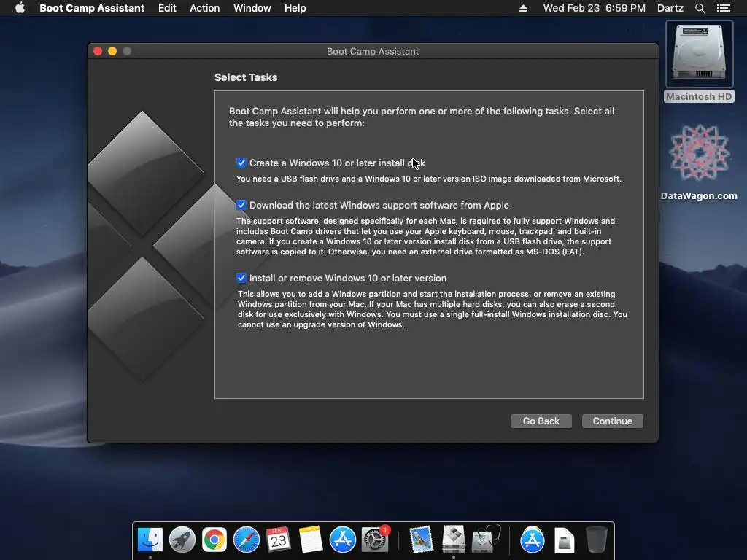Click the USB flash drive requirement text
This screenshot has width=747, height=560.
tap(429, 179)
